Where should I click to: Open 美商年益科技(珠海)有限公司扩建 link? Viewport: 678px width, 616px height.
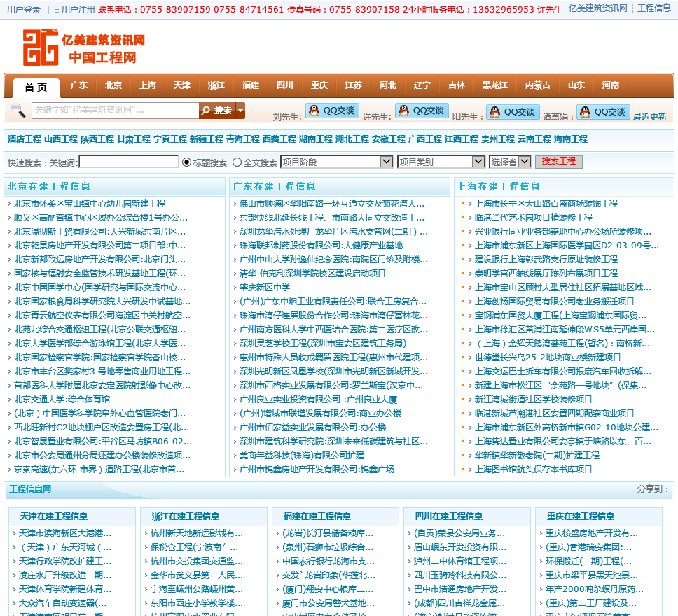click(x=302, y=456)
